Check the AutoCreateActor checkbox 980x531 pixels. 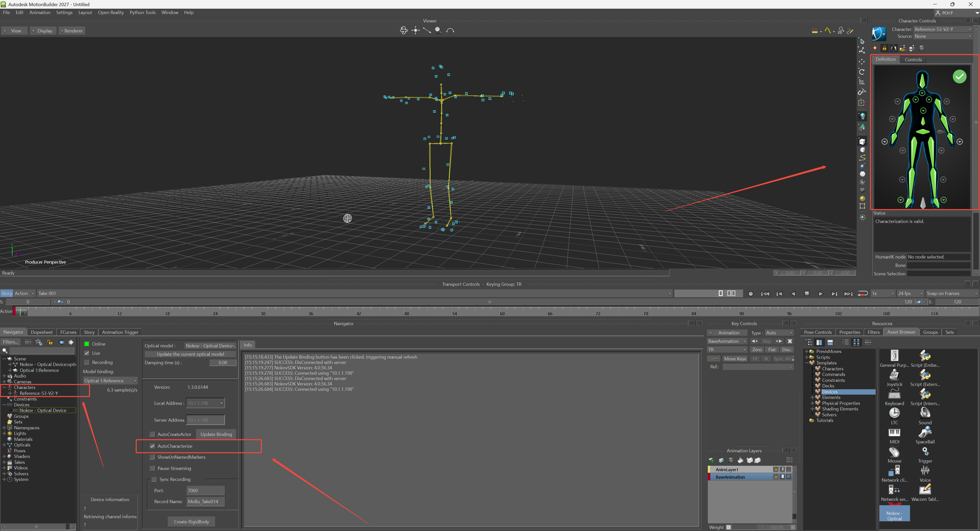pyautogui.click(x=152, y=434)
